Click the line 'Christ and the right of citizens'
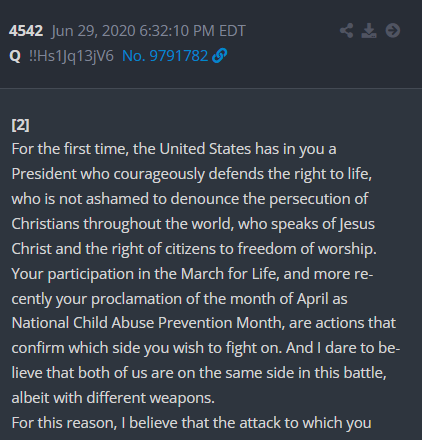The height and width of the screenshot is (440, 422). [194, 249]
